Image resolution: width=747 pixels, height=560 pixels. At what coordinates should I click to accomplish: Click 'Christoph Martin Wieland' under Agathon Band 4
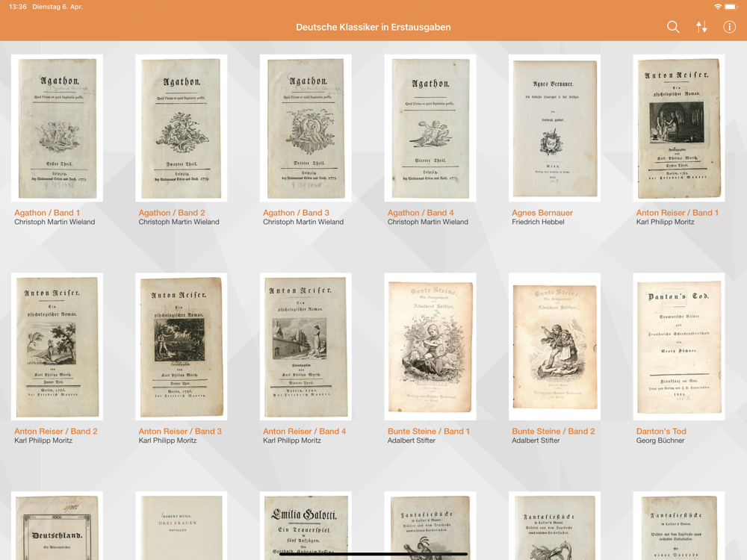tap(428, 222)
